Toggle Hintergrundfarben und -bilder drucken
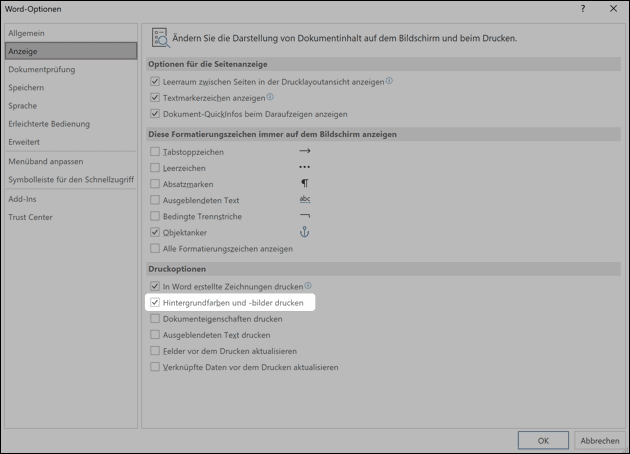630x454 pixels. click(x=155, y=303)
